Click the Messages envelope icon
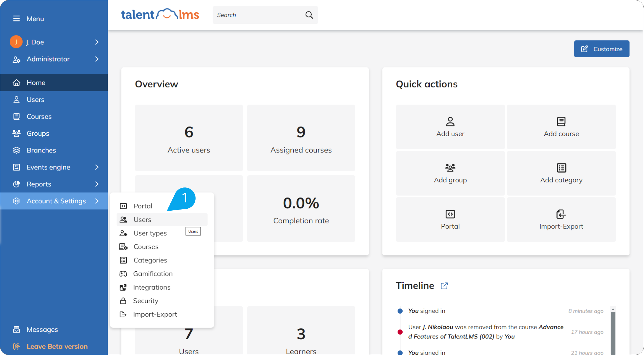Screen dimensions: 644x355 tap(16, 330)
